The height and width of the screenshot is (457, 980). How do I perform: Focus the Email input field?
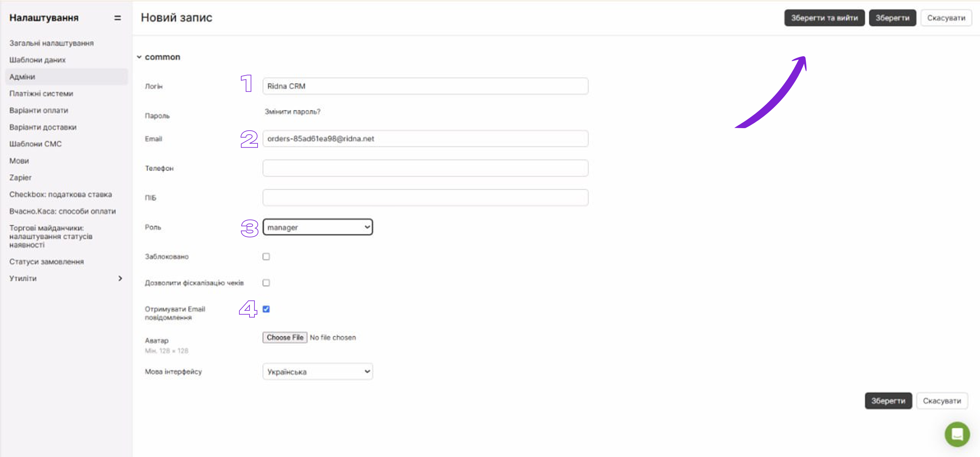pyautogui.click(x=425, y=139)
